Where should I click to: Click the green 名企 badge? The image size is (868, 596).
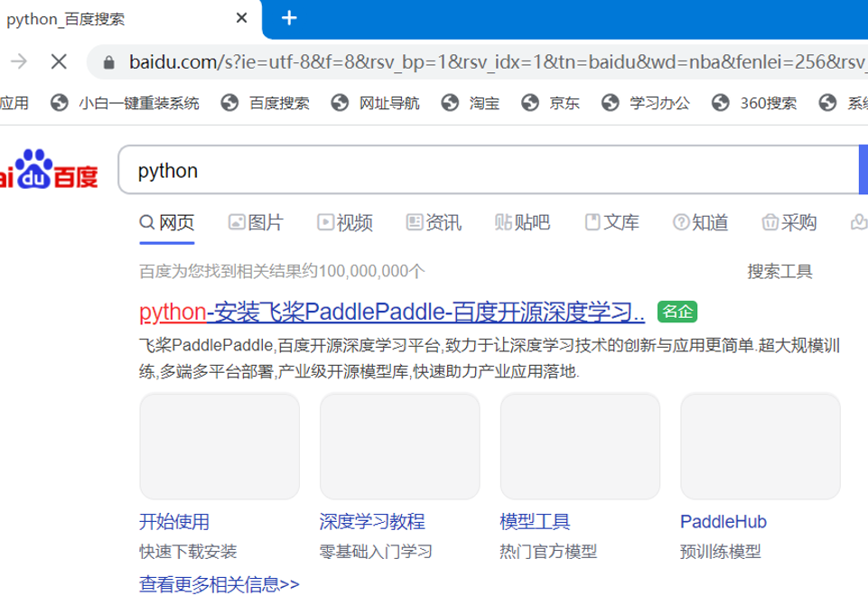(677, 312)
